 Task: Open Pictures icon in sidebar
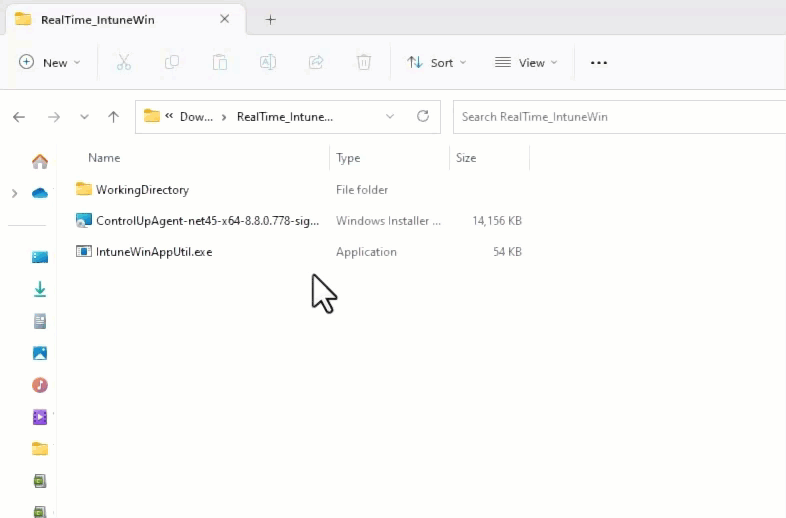click(40, 353)
